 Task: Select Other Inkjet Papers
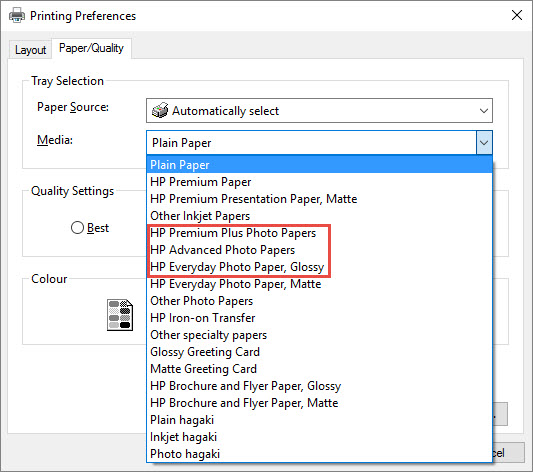pos(319,216)
